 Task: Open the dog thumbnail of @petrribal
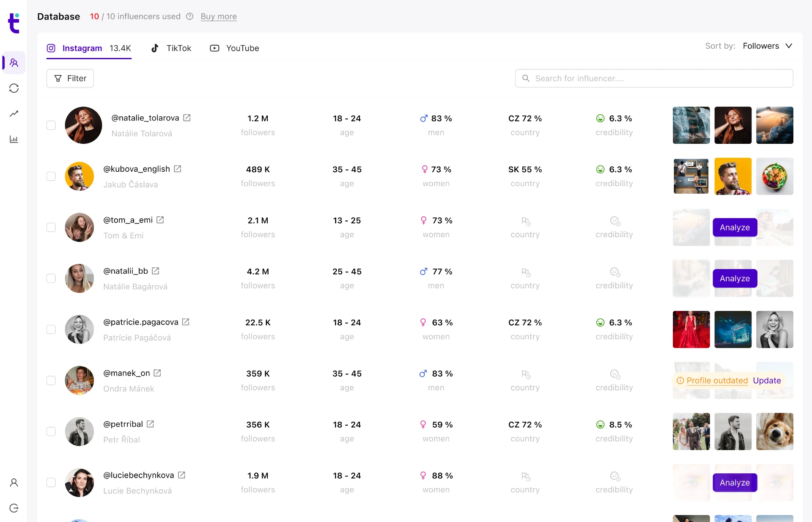click(774, 431)
